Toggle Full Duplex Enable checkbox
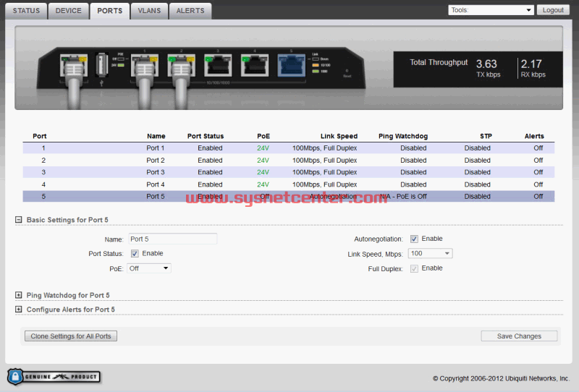 (414, 268)
